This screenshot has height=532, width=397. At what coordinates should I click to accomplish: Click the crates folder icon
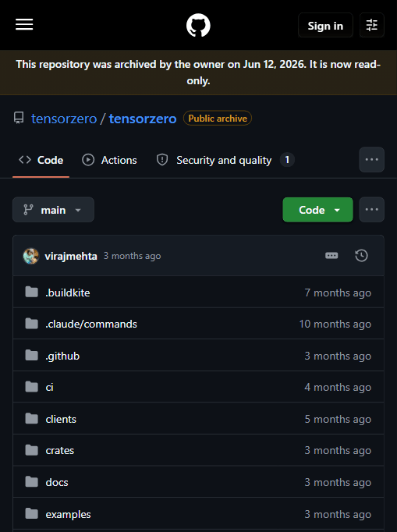pos(31,450)
